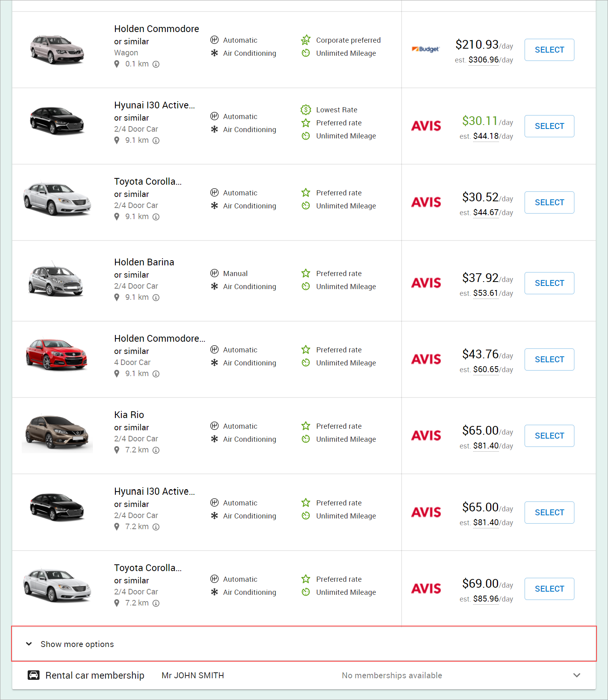
Task: Click the Budget logo on the first row
Action: (425, 49)
